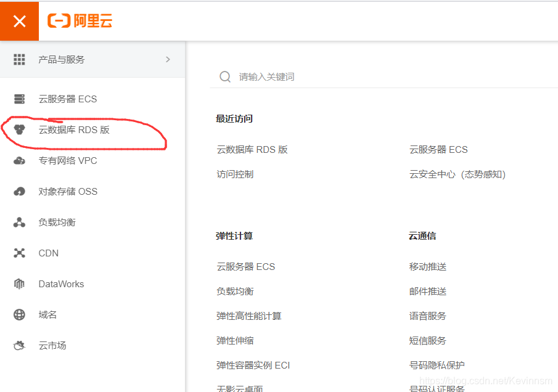Open 短信服务 link

point(428,341)
